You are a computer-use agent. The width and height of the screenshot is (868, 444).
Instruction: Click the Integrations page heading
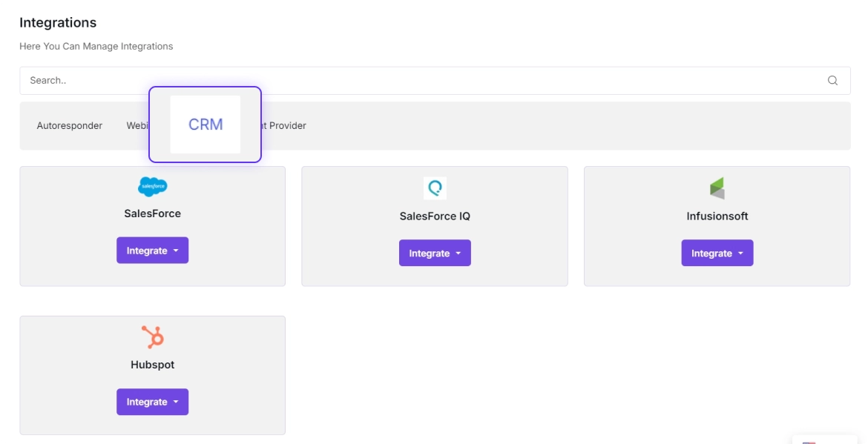58,23
